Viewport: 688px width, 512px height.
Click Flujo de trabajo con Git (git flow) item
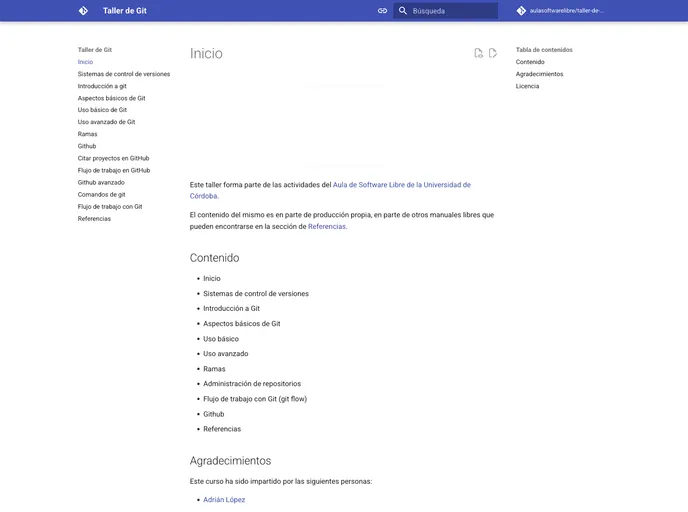pos(255,399)
